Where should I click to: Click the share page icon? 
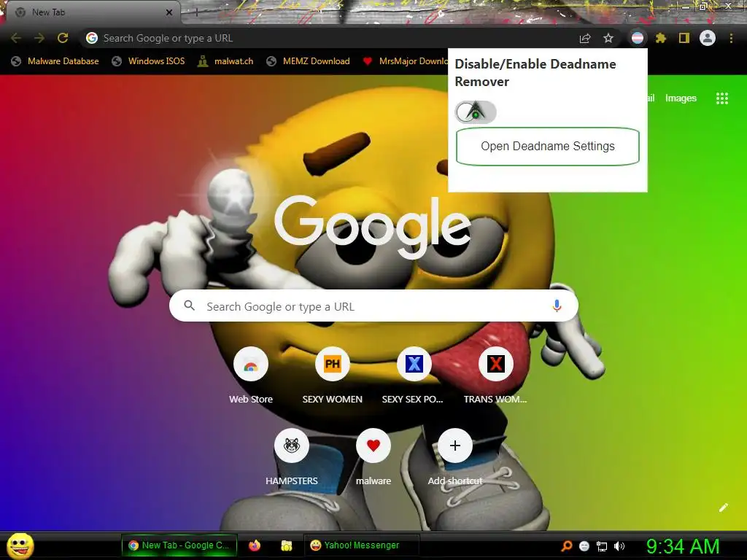point(585,38)
